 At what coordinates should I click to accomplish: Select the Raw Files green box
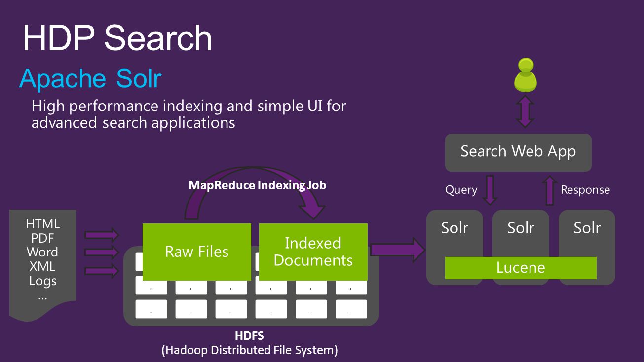coord(197,252)
